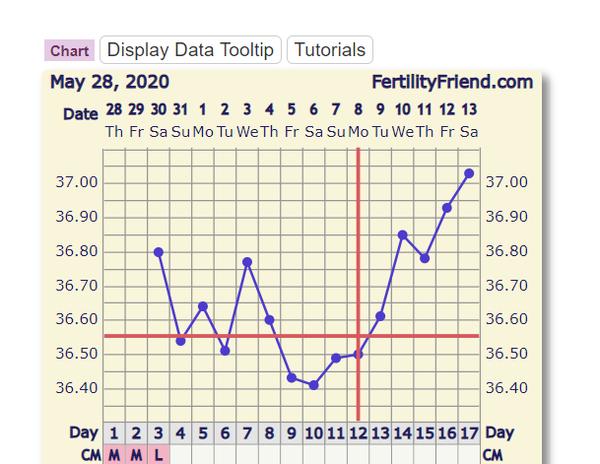Screen dimensions: 600x464
Task: Click the date column labeled 8 Mo
Action: point(358,120)
